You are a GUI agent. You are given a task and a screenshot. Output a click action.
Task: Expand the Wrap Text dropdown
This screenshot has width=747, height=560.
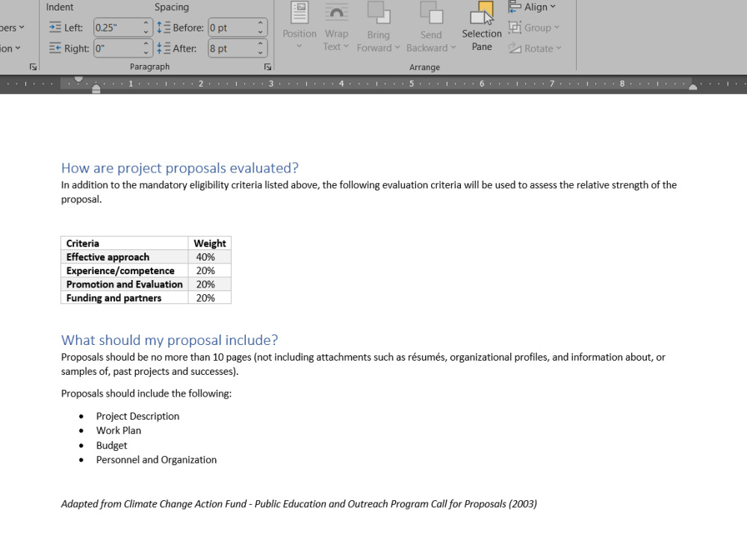coord(346,47)
